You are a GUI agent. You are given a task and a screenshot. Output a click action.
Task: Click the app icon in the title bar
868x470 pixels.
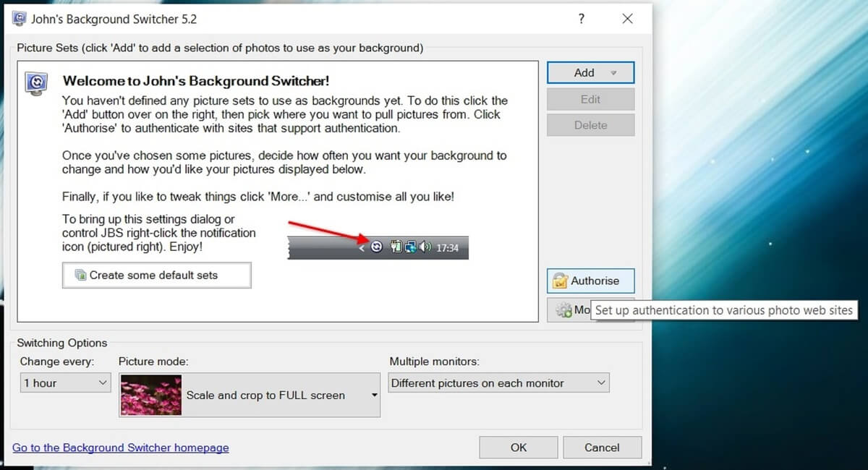20,19
